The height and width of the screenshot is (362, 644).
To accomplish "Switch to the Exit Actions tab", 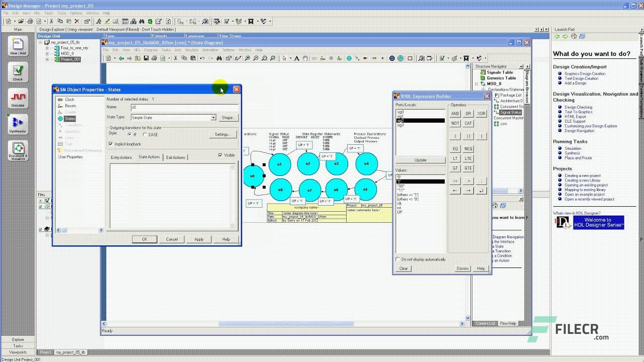I will coord(175,157).
